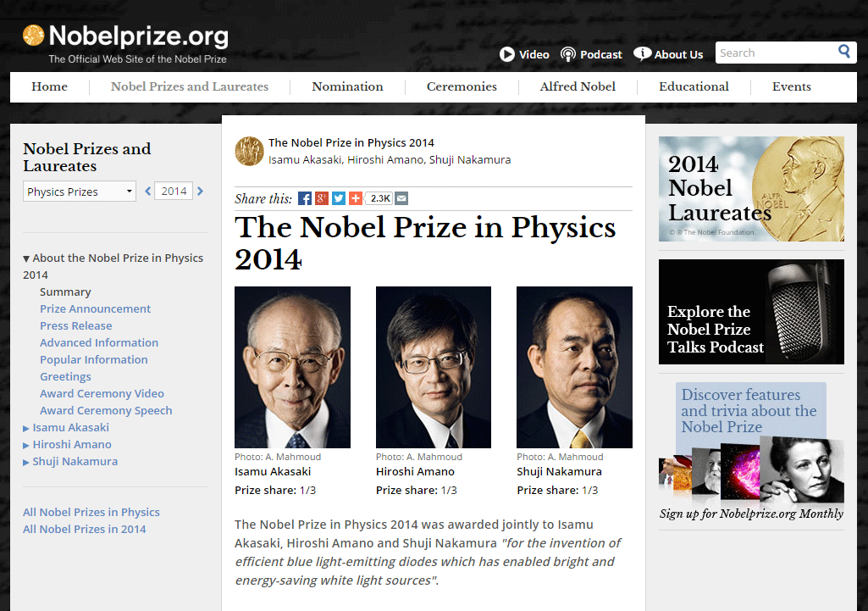The width and height of the screenshot is (868, 611).
Task: Share this page on Facebook
Action: (305, 198)
